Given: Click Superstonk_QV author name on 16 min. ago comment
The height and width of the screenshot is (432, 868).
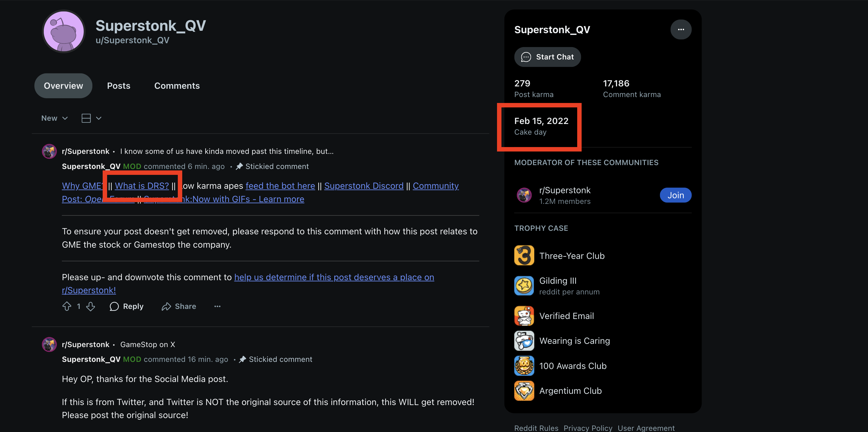Looking at the screenshot, I should coord(91,359).
